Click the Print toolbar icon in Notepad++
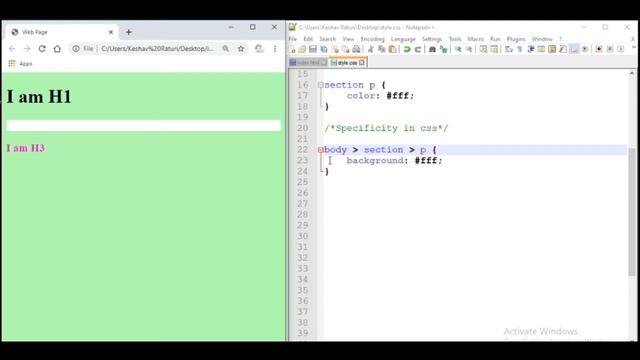 (x=356, y=49)
